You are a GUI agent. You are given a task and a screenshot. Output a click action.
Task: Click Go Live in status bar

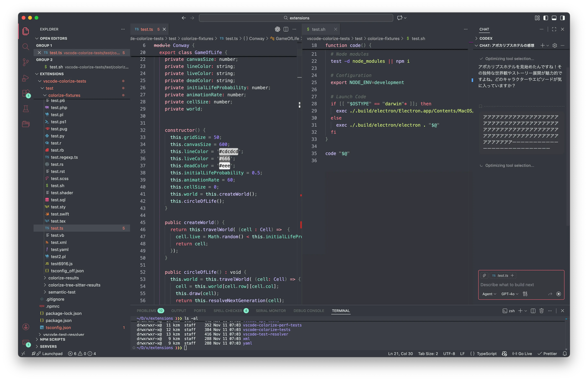[522, 354]
